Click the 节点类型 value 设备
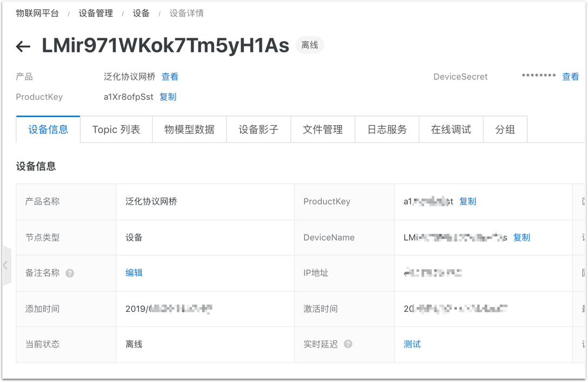The width and height of the screenshot is (588, 382). (x=134, y=237)
